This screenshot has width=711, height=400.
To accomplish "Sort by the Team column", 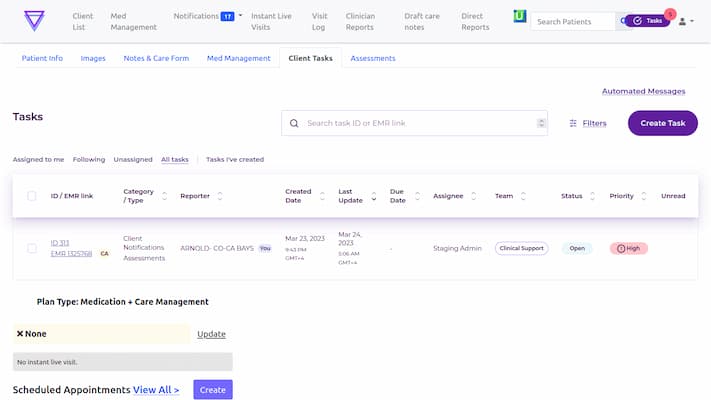I will coord(523,196).
